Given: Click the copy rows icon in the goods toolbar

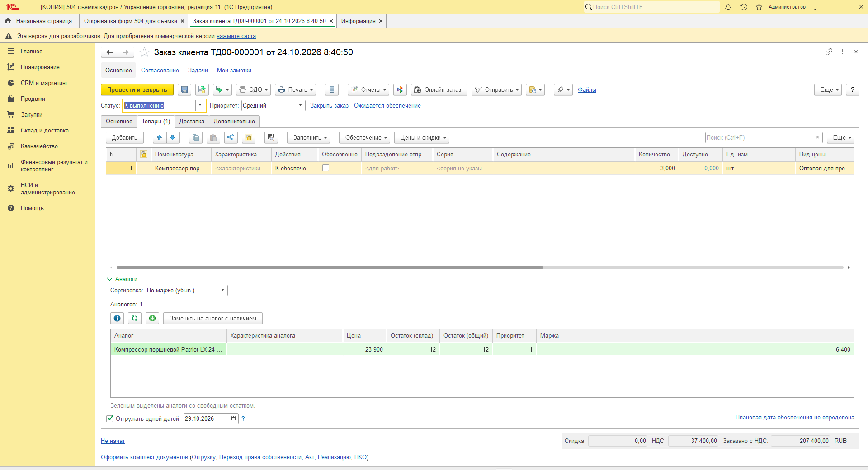Looking at the screenshot, I should click(x=196, y=137).
